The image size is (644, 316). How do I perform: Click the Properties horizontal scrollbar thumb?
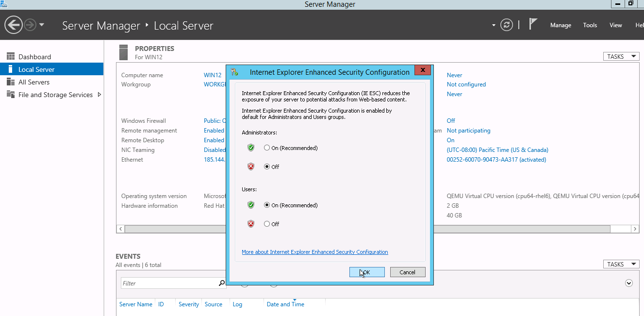click(x=367, y=229)
